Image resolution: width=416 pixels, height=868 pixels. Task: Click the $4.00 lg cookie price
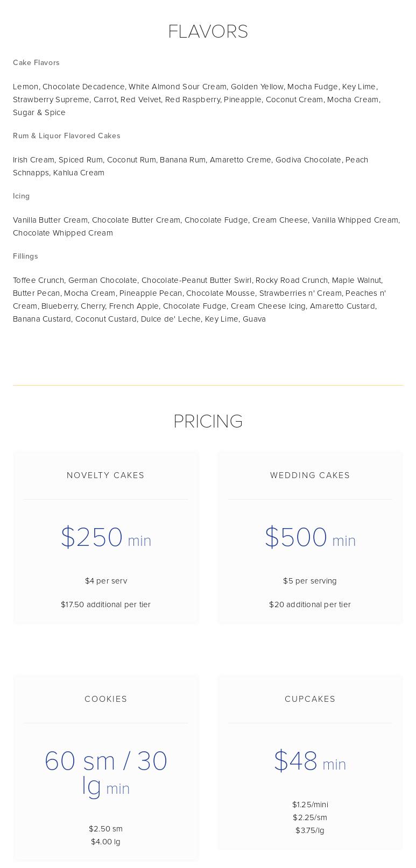pyautogui.click(x=105, y=842)
